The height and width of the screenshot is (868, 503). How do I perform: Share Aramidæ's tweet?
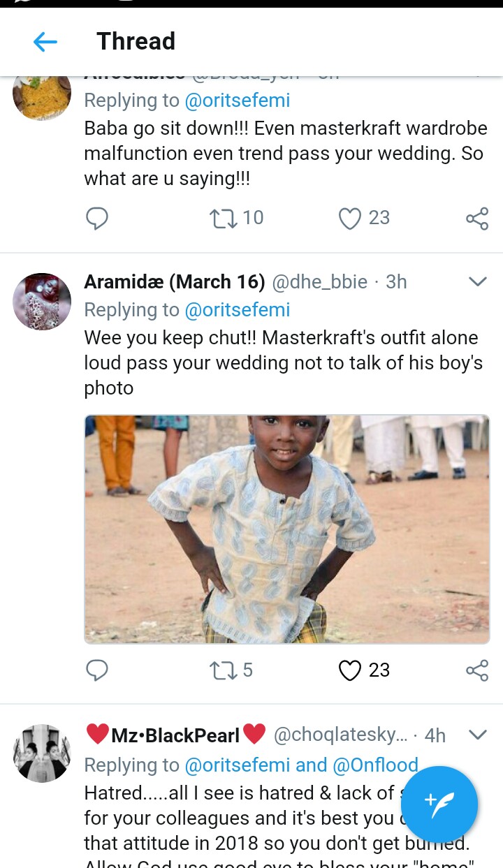pyautogui.click(x=476, y=670)
